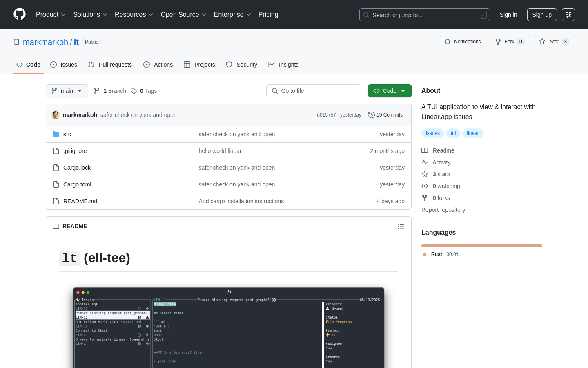Expand the Solutions menu
The width and height of the screenshot is (588, 368).
[x=90, y=15]
